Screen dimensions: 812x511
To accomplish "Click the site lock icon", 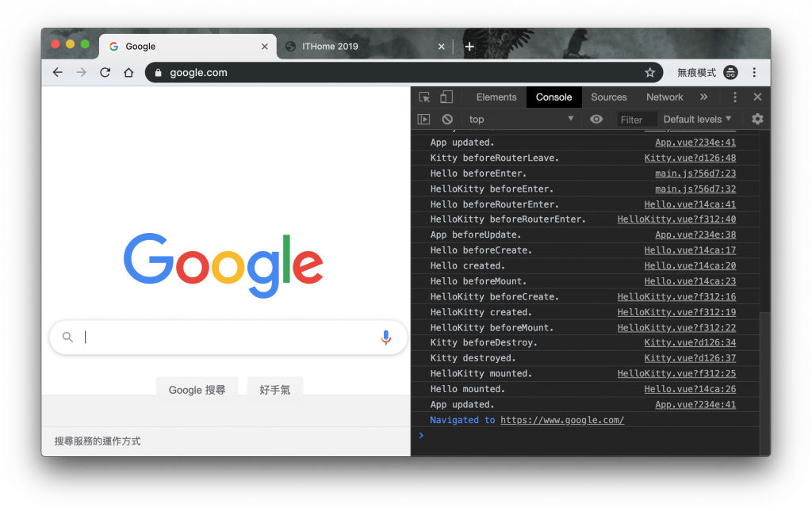I will point(159,72).
